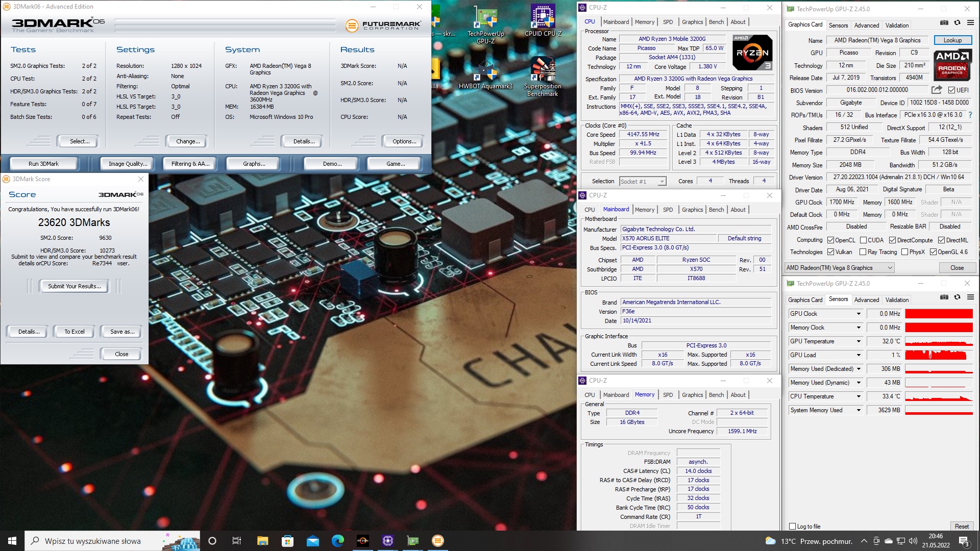Click GPU Load sensor graph
Screen dimensions: 980x551
(939, 355)
